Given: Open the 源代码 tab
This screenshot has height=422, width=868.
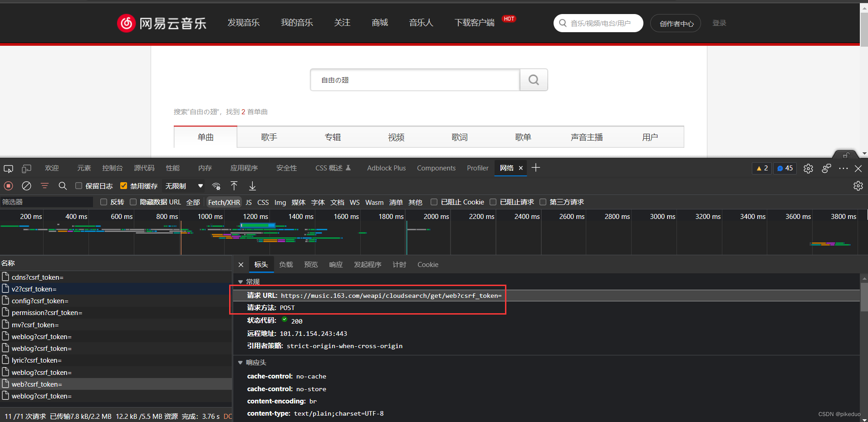Looking at the screenshot, I should point(144,168).
